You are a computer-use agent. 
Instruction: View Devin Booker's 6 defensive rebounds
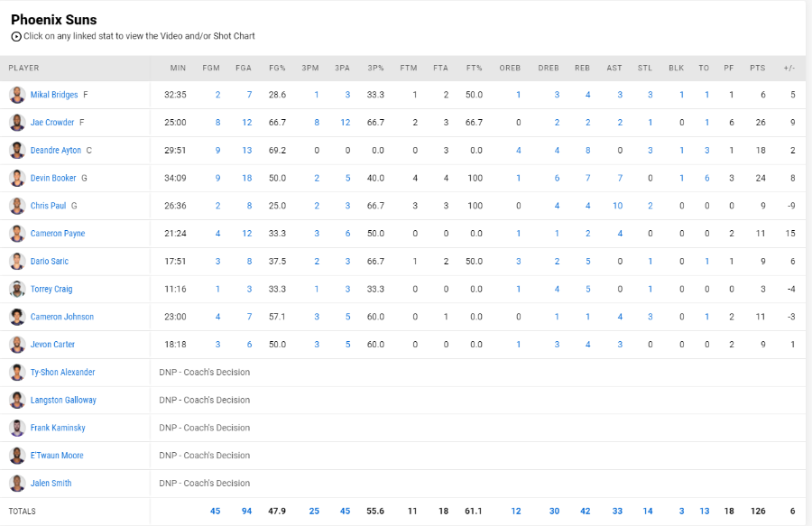(x=557, y=178)
